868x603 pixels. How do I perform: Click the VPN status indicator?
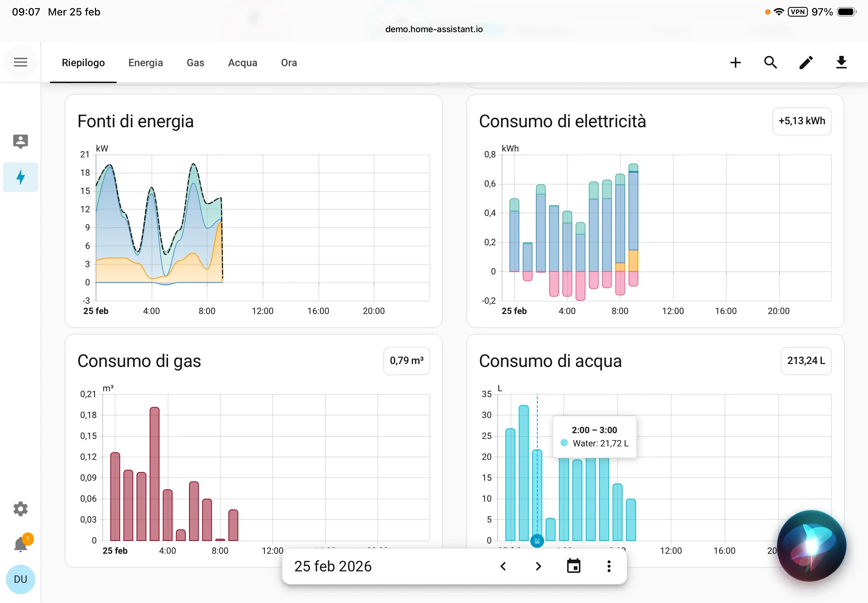(797, 12)
